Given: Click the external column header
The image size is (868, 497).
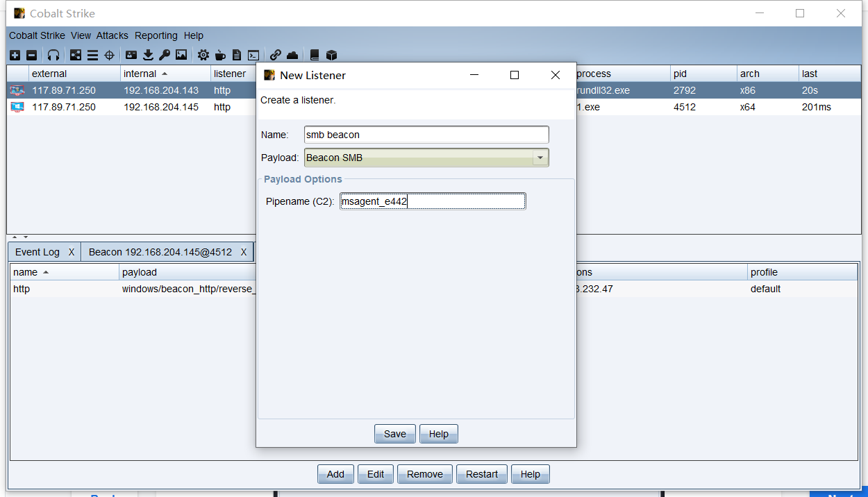Looking at the screenshot, I should pyautogui.click(x=74, y=74).
